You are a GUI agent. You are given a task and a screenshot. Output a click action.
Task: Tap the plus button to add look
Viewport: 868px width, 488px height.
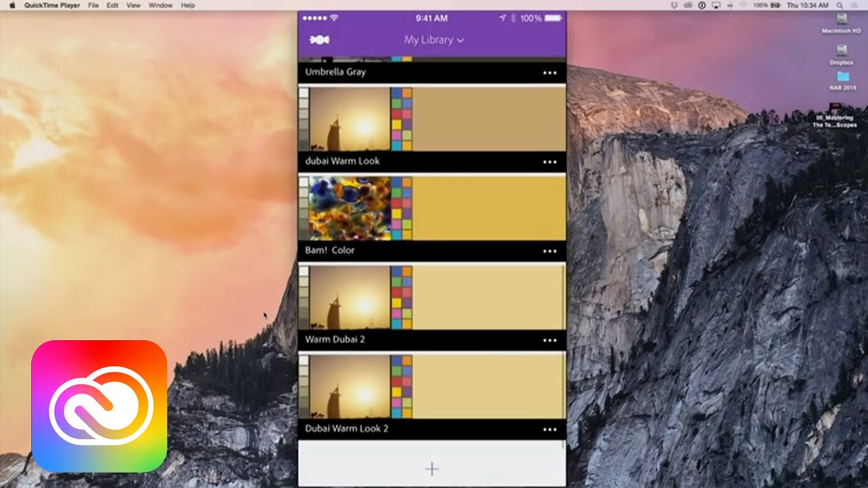click(432, 469)
